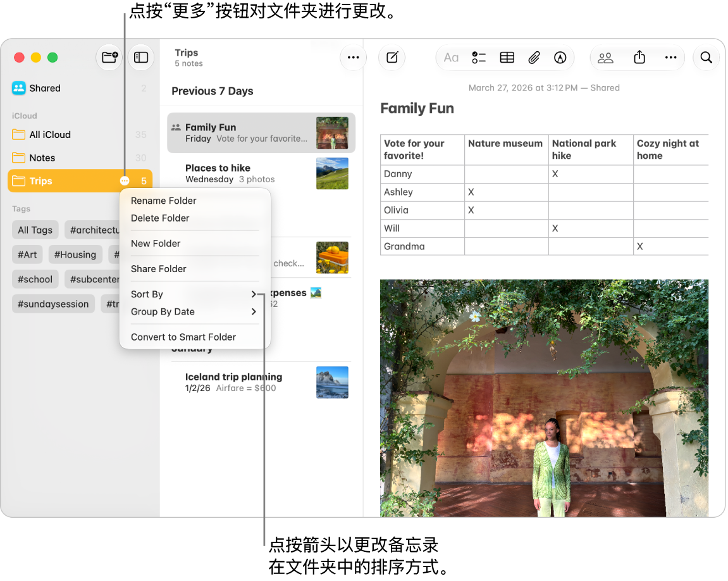
Task: Expand the Sort By submenu
Action: coord(254,294)
